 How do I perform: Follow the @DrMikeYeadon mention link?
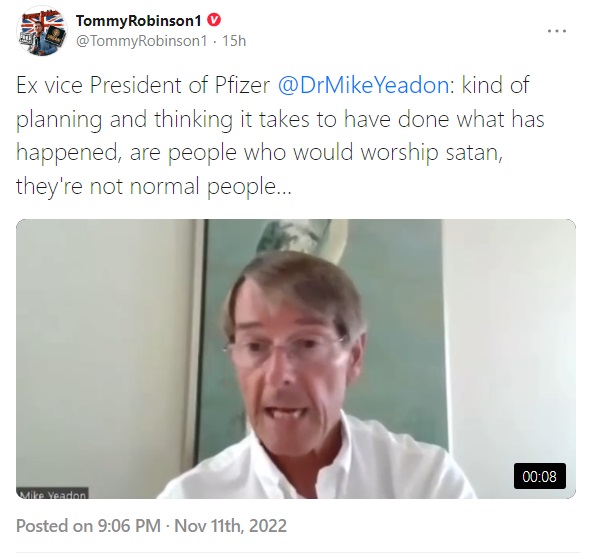(364, 85)
